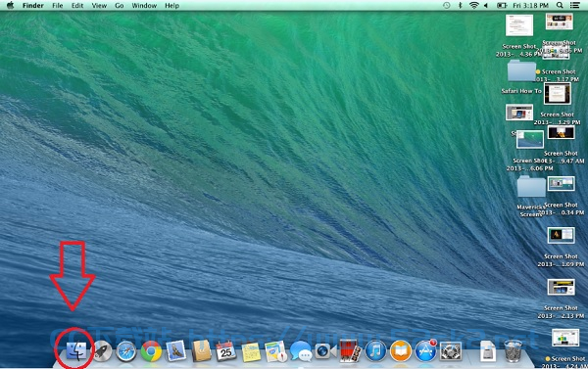Open the Wi-Fi status menu
Image resolution: width=588 pixels, height=369 pixels.
[x=474, y=5]
